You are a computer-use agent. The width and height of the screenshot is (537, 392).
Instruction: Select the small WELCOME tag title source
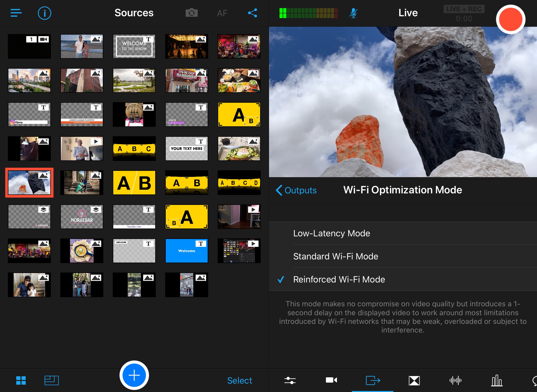[x=134, y=251]
